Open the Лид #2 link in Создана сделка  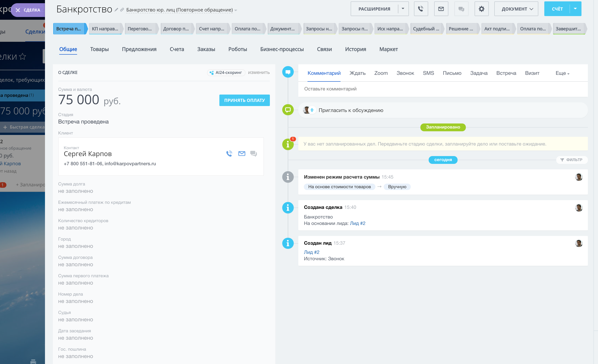tap(357, 223)
